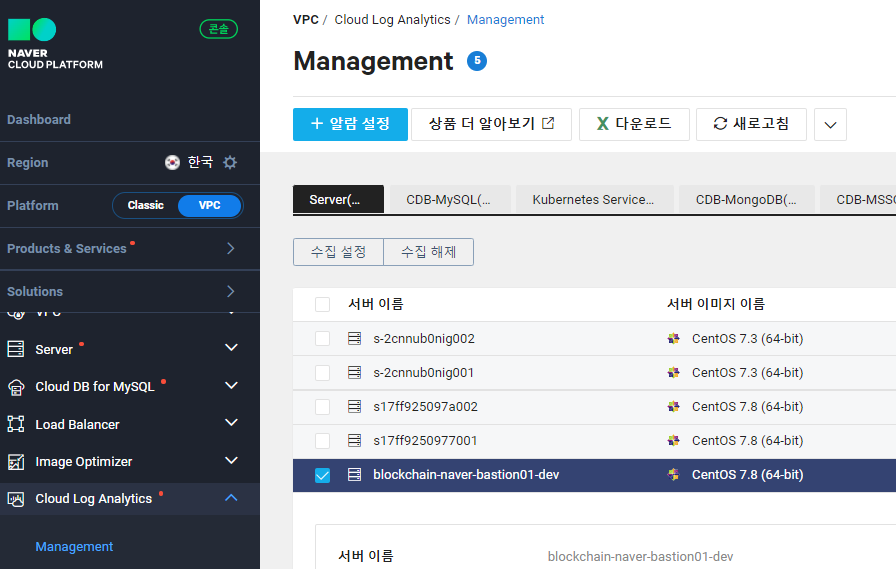
Task: Click server icon for s-2cnnub0nig002
Action: pyautogui.click(x=354, y=338)
